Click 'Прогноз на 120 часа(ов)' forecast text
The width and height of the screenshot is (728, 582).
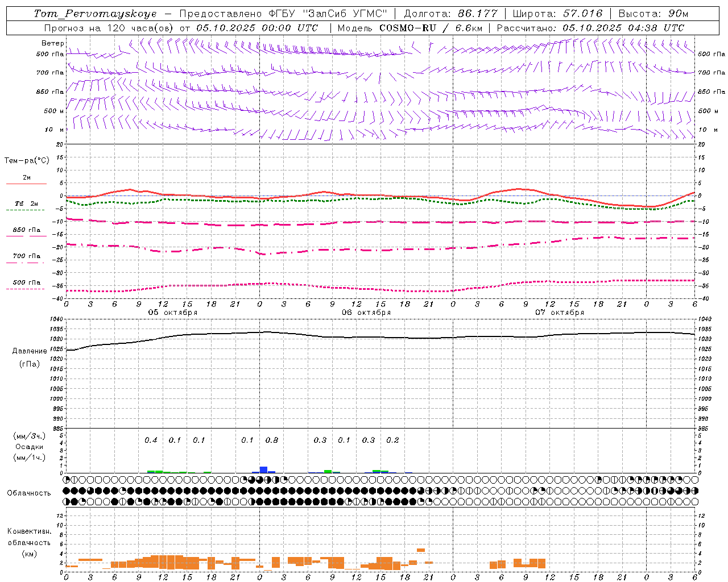109,28
